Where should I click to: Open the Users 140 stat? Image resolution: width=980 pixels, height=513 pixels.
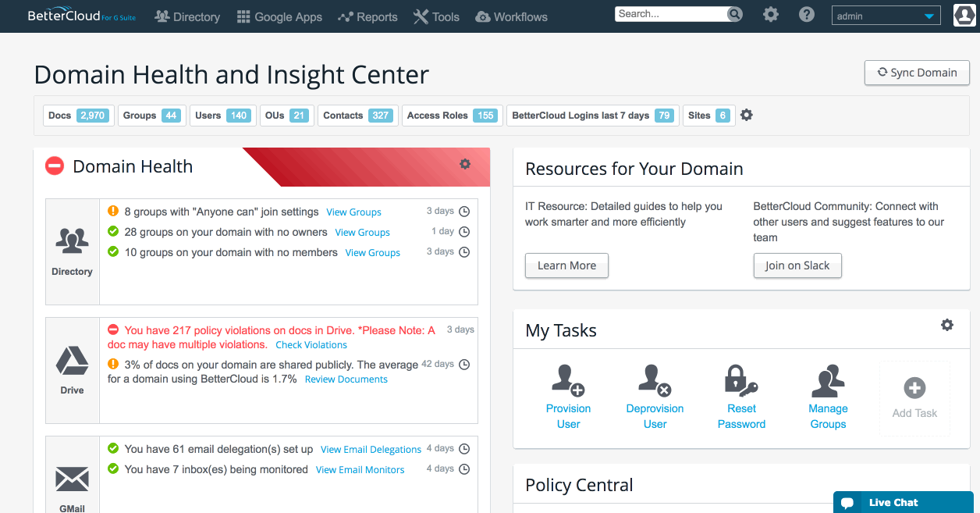tap(223, 116)
